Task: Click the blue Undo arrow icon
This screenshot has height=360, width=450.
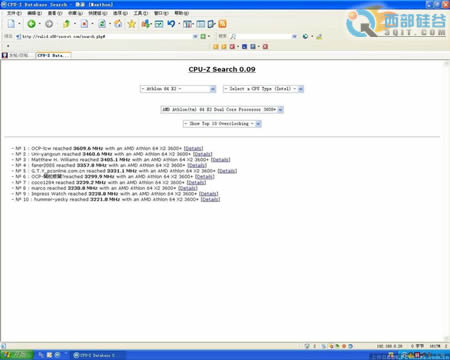Action: point(171,24)
